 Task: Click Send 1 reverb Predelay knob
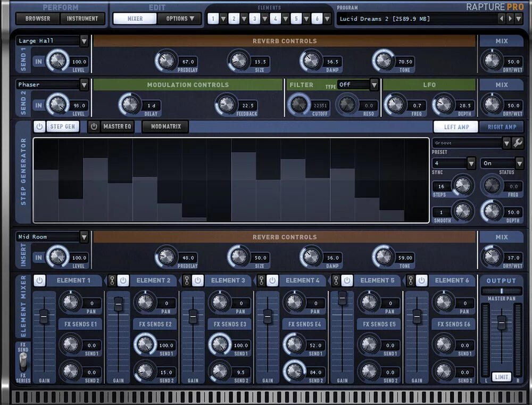pyautogui.click(x=166, y=61)
